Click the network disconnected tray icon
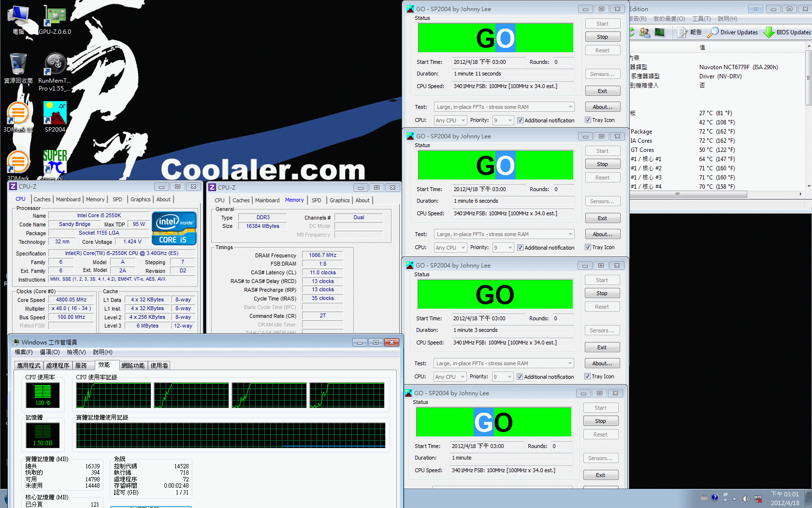Screen dimensions: 812x508 point(758,498)
